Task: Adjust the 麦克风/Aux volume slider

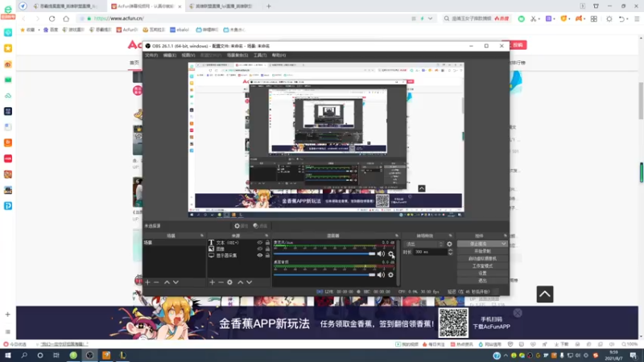Action: [324, 253]
